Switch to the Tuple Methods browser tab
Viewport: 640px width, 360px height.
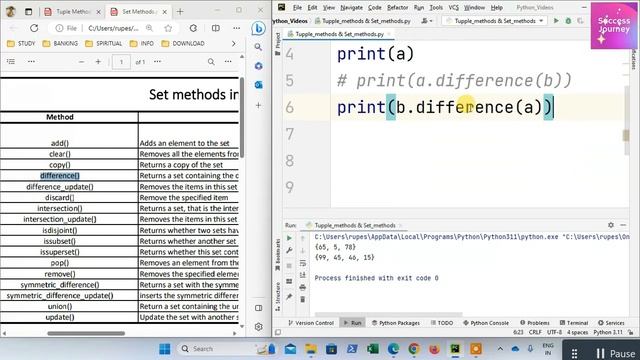(72, 11)
